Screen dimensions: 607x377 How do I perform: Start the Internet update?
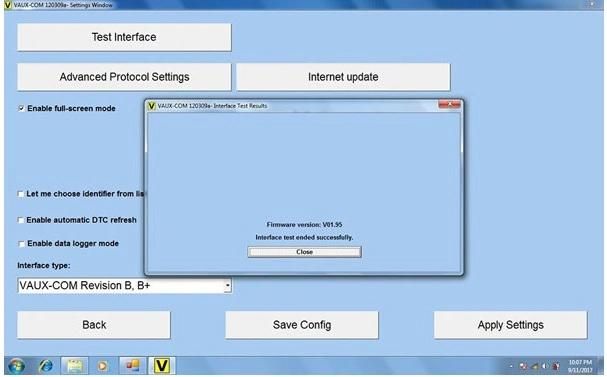point(343,77)
